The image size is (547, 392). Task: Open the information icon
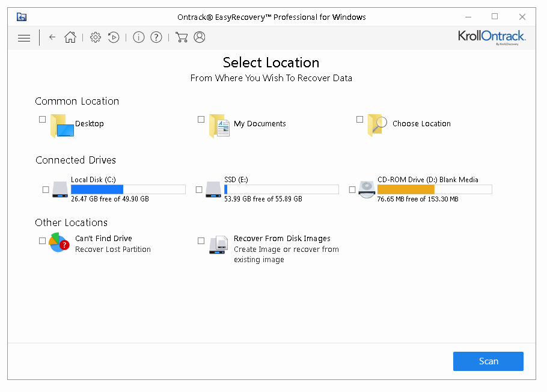[139, 37]
